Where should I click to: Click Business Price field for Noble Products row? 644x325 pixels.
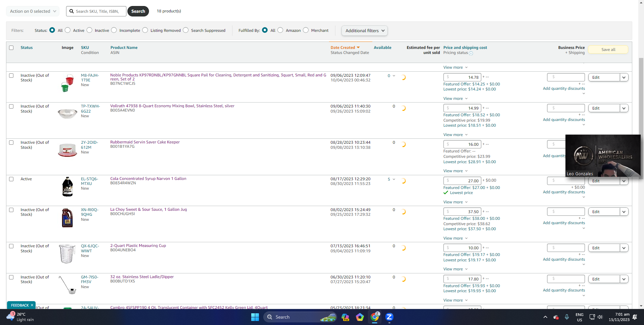click(x=566, y=77)
